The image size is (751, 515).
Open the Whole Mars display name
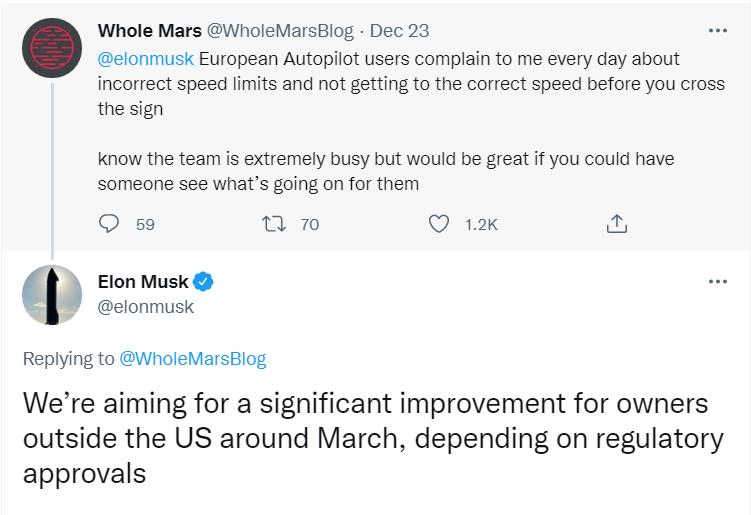[x=149, y=31]
